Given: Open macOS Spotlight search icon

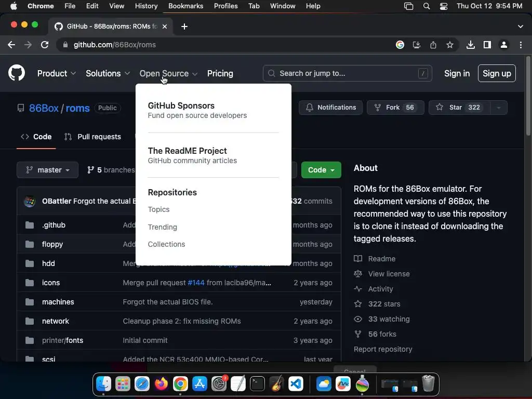Looking at the screenshot, I should click(427, 6).
